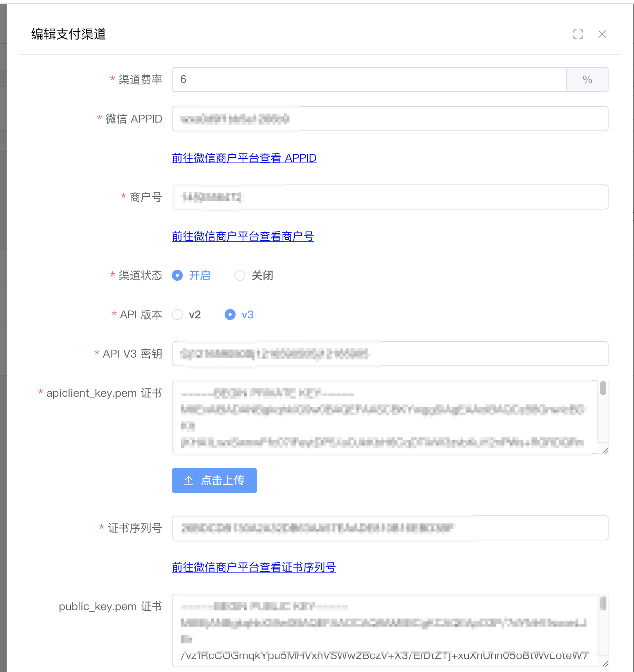Open link to view certificate serial number
This screenshot has height=672, width=634.
click(254, 567)
